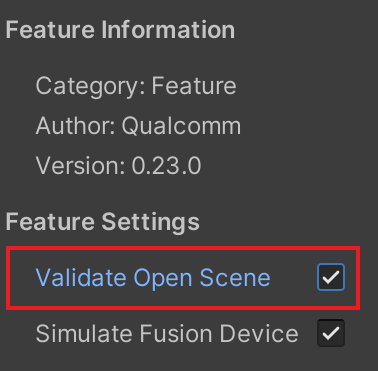Click the word Fusion in the settings label
The image size is (378, 371).
(175, 333)
